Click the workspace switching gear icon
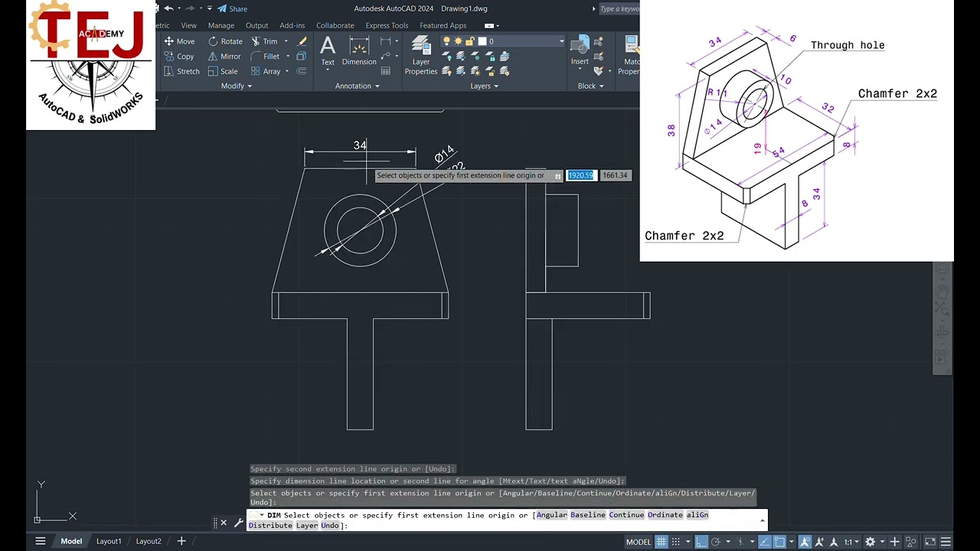 [x=870, y=542]
